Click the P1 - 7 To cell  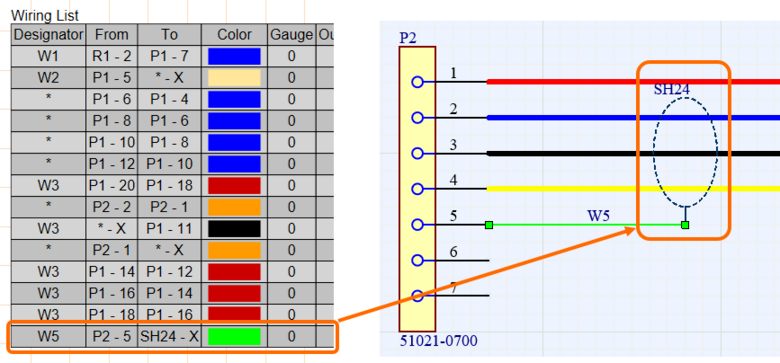coord(170,56)
